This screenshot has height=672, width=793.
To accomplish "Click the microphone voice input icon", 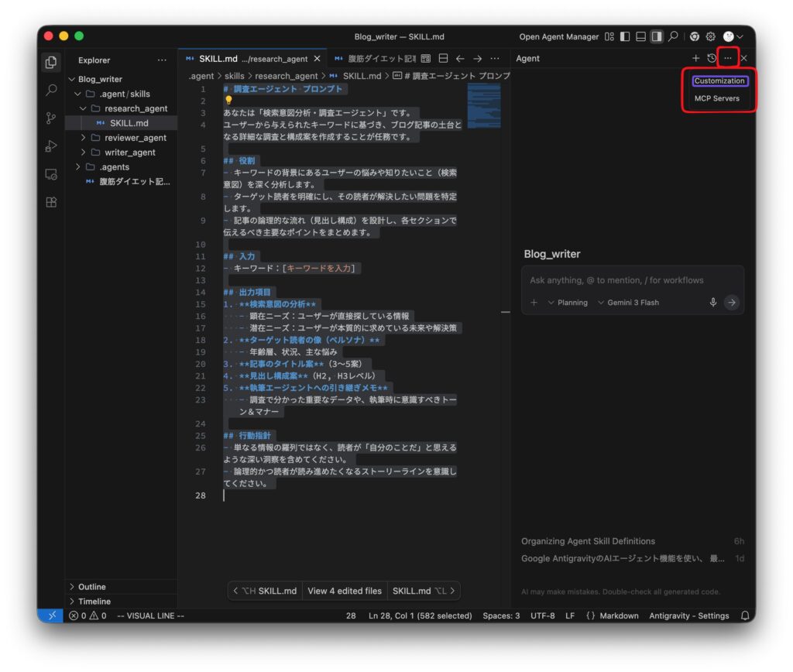I will 713,303.
